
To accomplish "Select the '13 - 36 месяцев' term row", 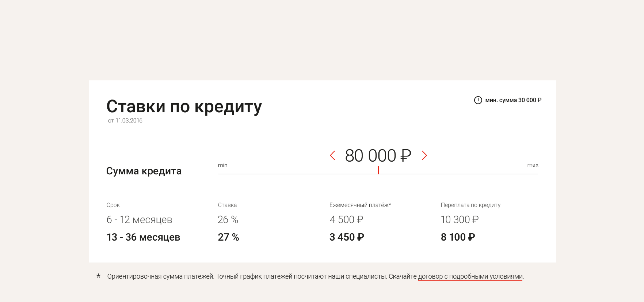I will click(143, 237).
